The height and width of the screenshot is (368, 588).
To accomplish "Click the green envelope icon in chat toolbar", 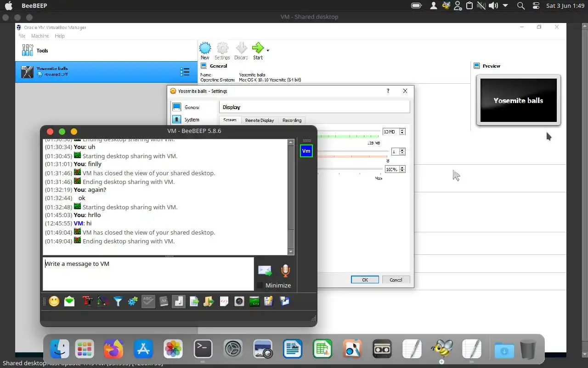I will point(69,301).
